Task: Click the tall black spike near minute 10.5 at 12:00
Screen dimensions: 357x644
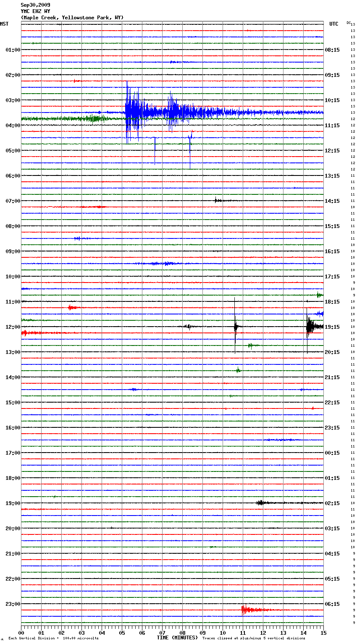Action: coord(235,326)
